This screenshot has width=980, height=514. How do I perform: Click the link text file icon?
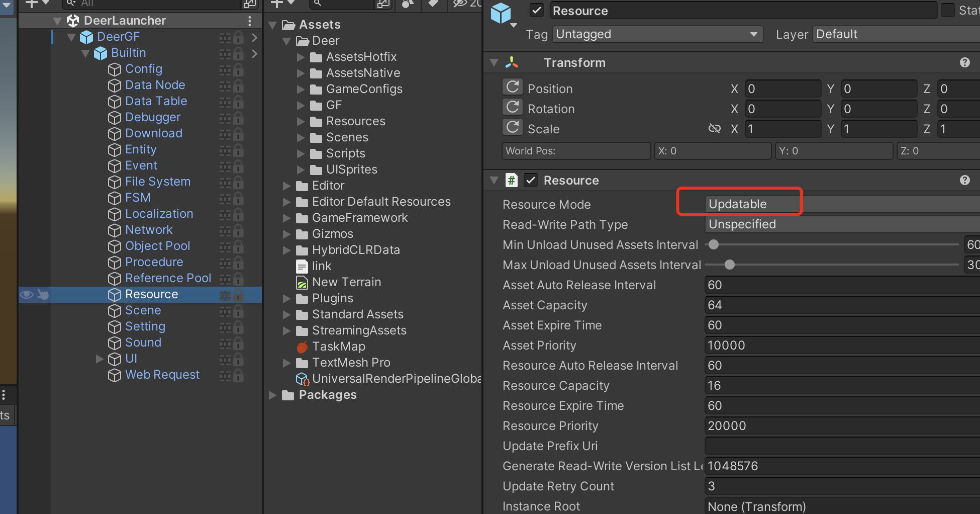(302, 266)
